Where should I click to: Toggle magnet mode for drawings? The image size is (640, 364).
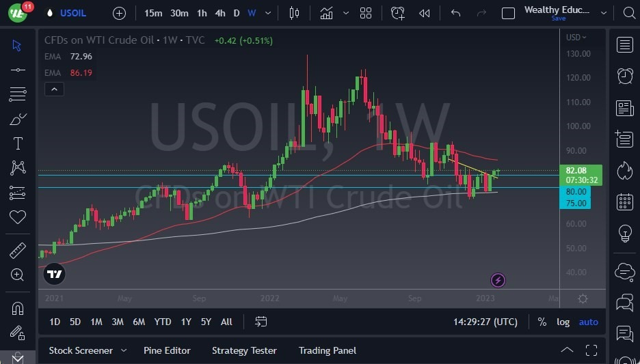tap(18, 309)
